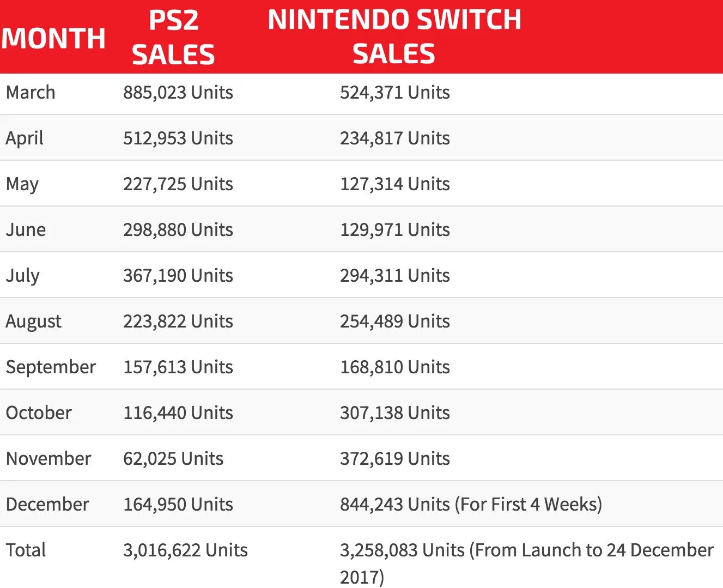
Task: Click Switch March value 524,371 Units
Action: point(395,92)
